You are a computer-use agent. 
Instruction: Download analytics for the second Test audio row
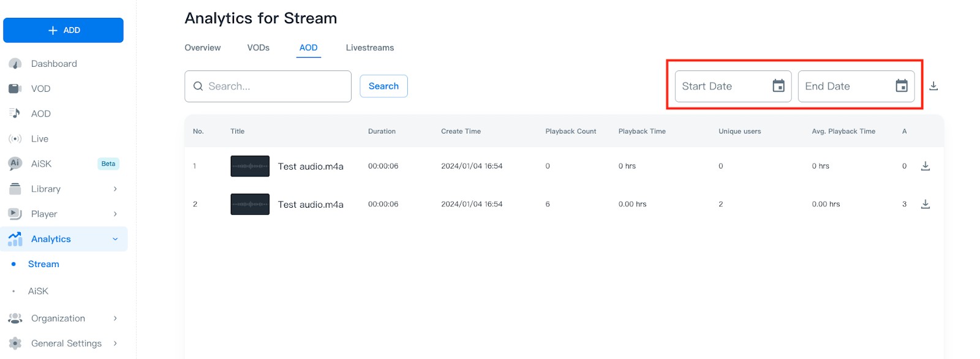[x=925, y=204]
